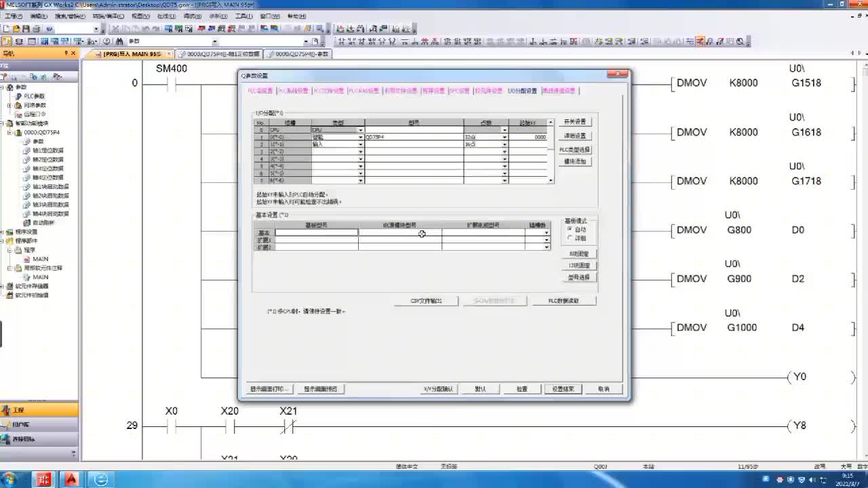Click the Adobe Reader taskbar icon

click(71, 480)
